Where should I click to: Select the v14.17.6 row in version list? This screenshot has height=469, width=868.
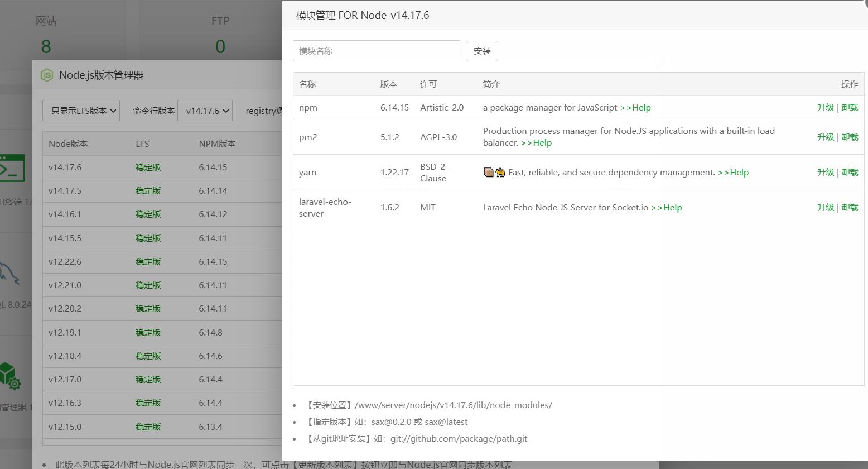tap(162, 167)
